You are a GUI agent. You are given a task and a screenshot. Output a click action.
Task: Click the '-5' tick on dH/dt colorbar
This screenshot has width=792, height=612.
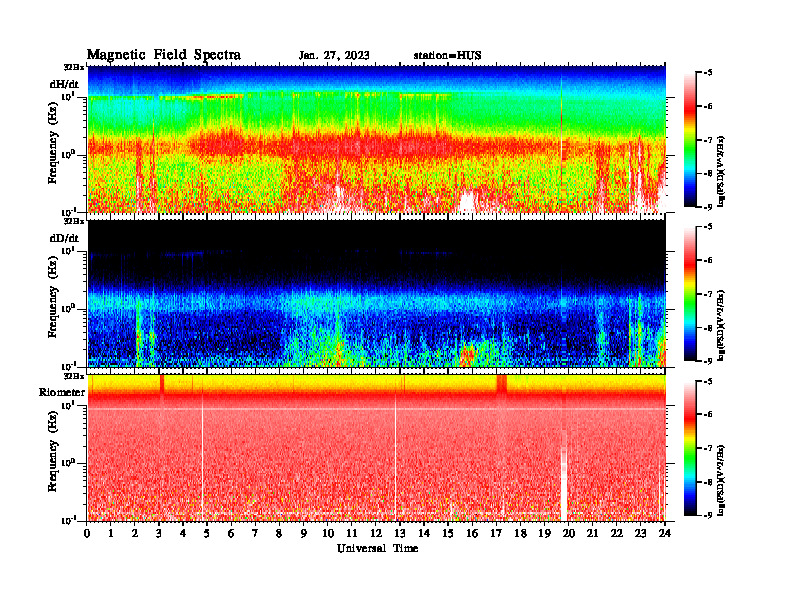click(x=708, y=73)
